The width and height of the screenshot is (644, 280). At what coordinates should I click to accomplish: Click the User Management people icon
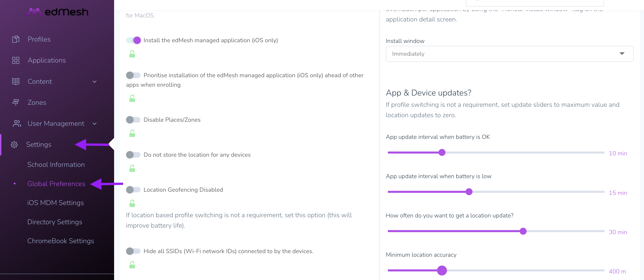[17, 124]
